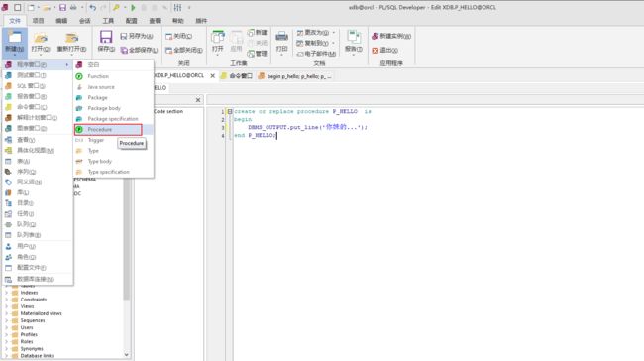Click 新建 in the 工作集 group
This screenshot has width=644, height=361.
[258, 32]
